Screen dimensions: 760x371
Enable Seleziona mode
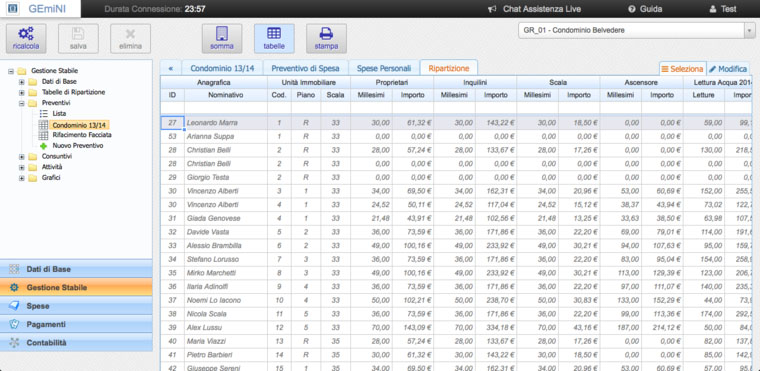682,69
